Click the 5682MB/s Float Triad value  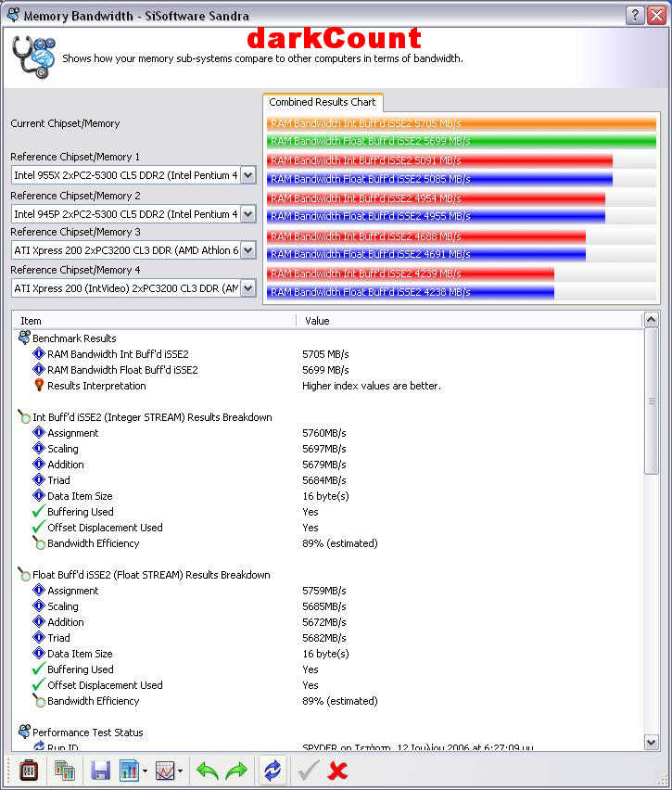[x=324, y=638]
